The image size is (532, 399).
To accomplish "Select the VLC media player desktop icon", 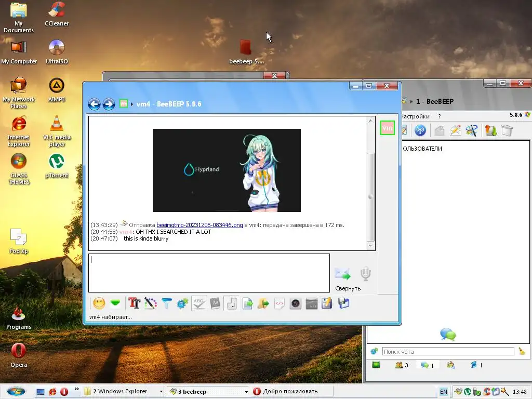I will [57, 131].
